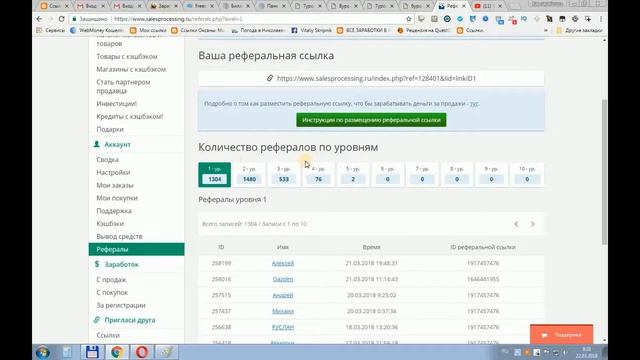Open Windows Start button

click(42, 352)
